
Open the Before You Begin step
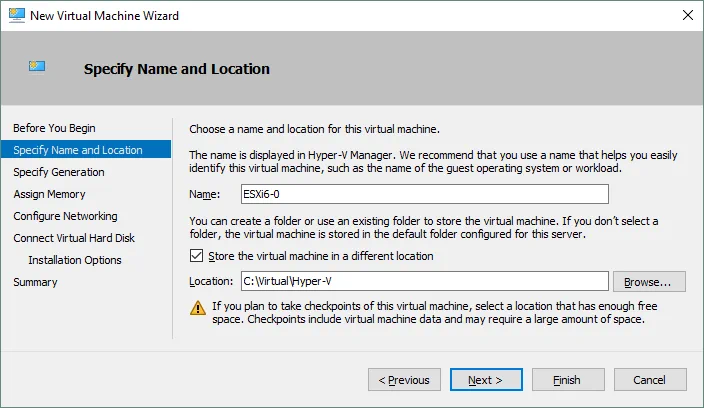pos(54,128)
